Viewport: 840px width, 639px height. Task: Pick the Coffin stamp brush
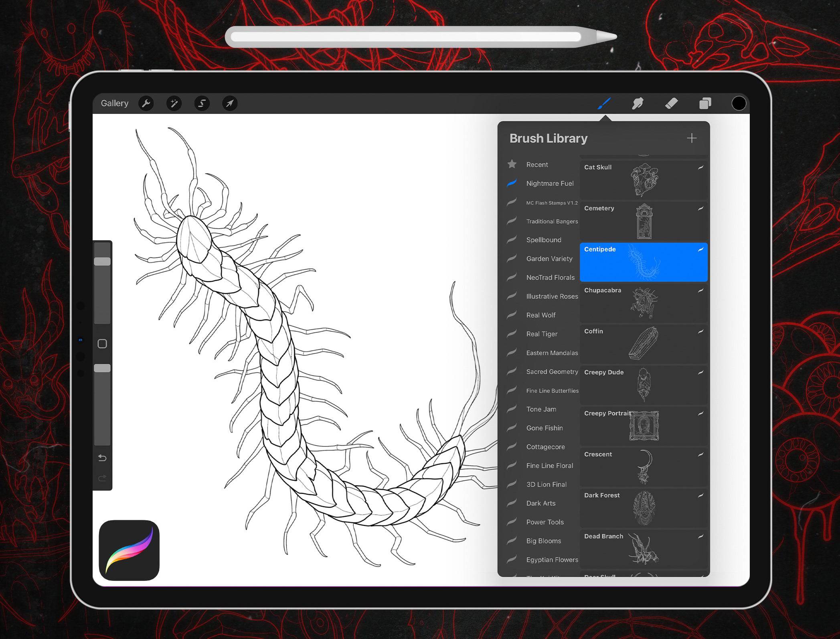click(x=643, y=344)
